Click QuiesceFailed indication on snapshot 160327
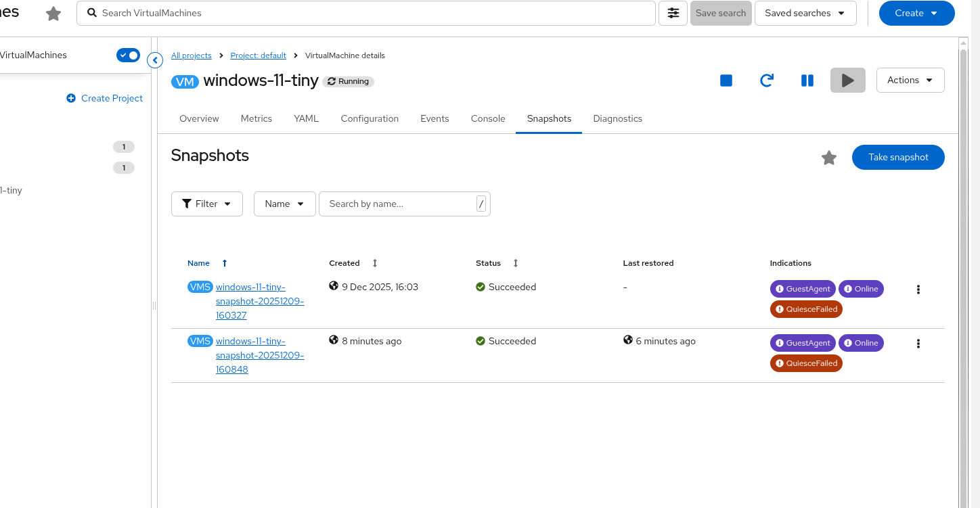The height and width of the screenshot is (508, 980). (x=806, y=309)
